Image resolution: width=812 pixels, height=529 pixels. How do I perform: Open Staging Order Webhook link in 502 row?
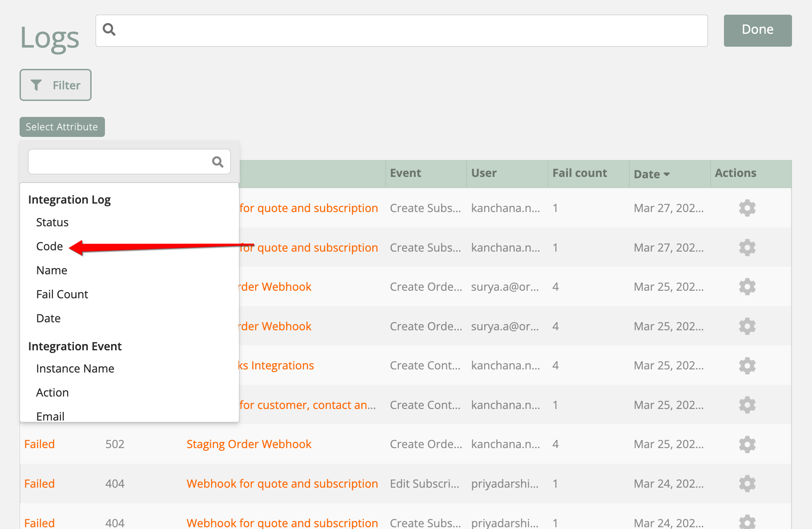click(249, 444)
